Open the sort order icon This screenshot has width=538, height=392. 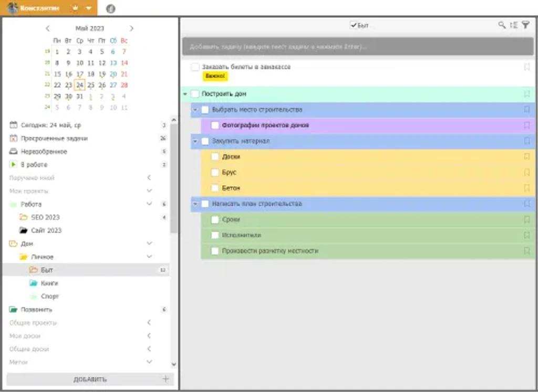point(514,25)
